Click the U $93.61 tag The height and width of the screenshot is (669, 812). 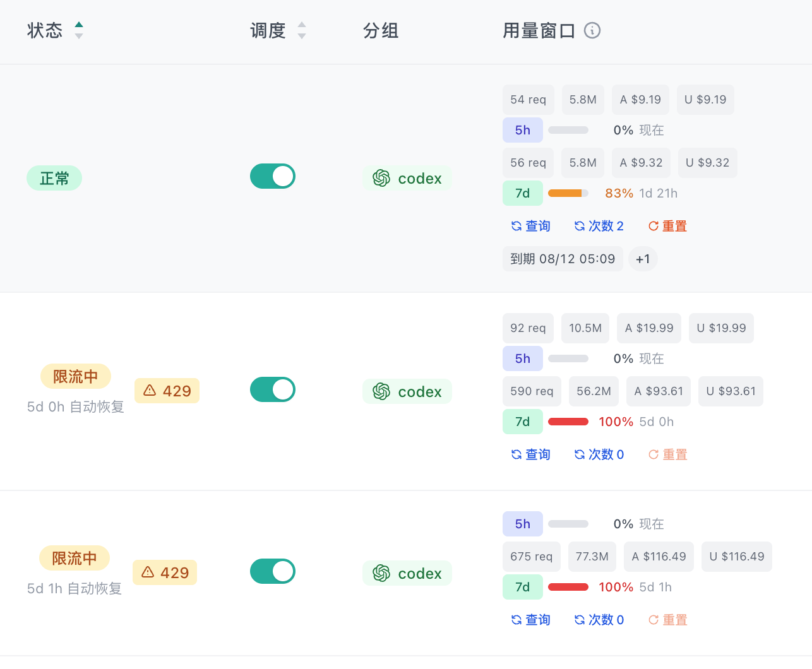(x=731, y=391)
